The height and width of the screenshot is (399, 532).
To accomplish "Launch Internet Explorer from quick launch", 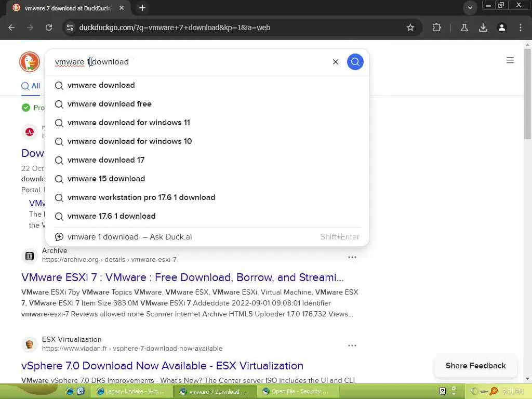I will (x=70, y=391).
